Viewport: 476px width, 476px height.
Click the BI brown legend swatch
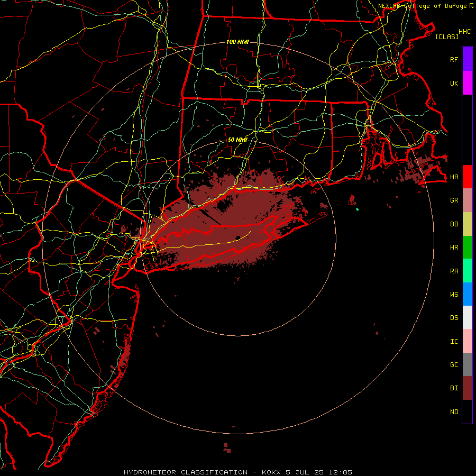tap(467, 388)
